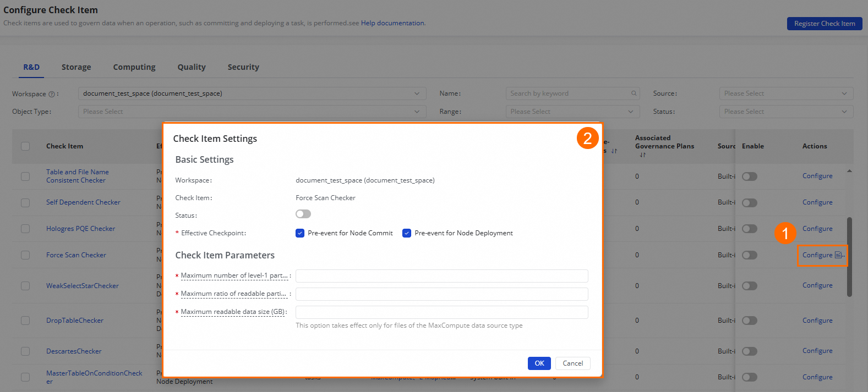This screenshot has width=868, height=392.
Task: Check the Self Dependent Checker row checkbox
Action: click(x=25, y=203)
